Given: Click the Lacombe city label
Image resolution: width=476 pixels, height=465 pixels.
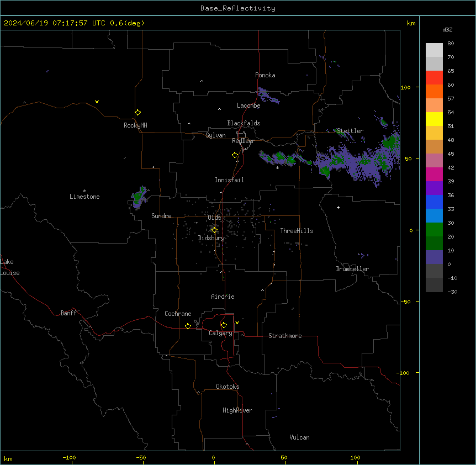Looking at the screenshot, I should [248, 105].
